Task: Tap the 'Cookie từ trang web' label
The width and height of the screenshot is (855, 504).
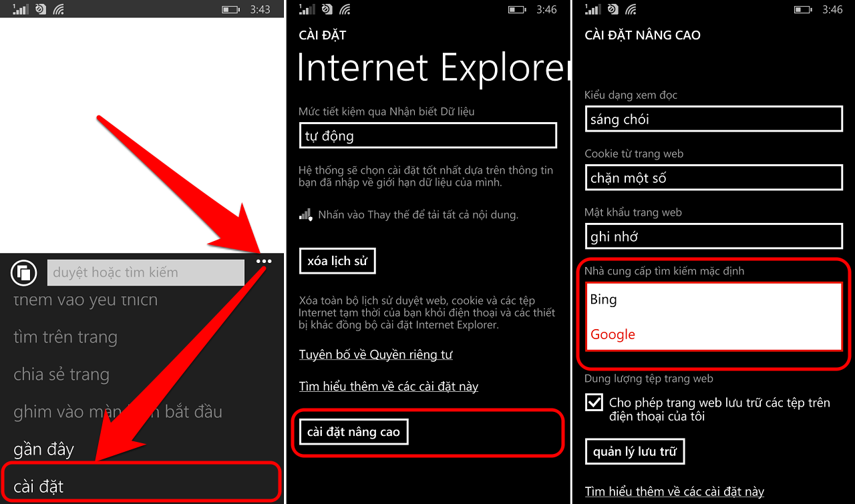Action: pyautogui.click(x=634, y=154)
